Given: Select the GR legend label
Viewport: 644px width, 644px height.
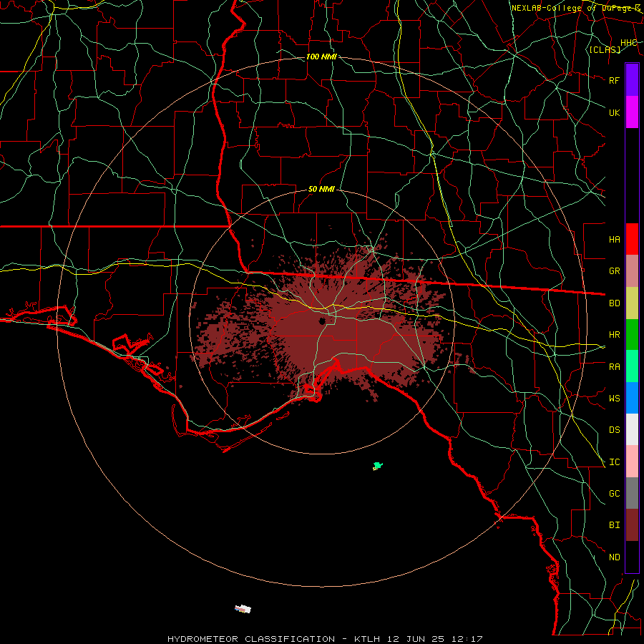Looking at the screenshot, I should (x=614, y=271).
